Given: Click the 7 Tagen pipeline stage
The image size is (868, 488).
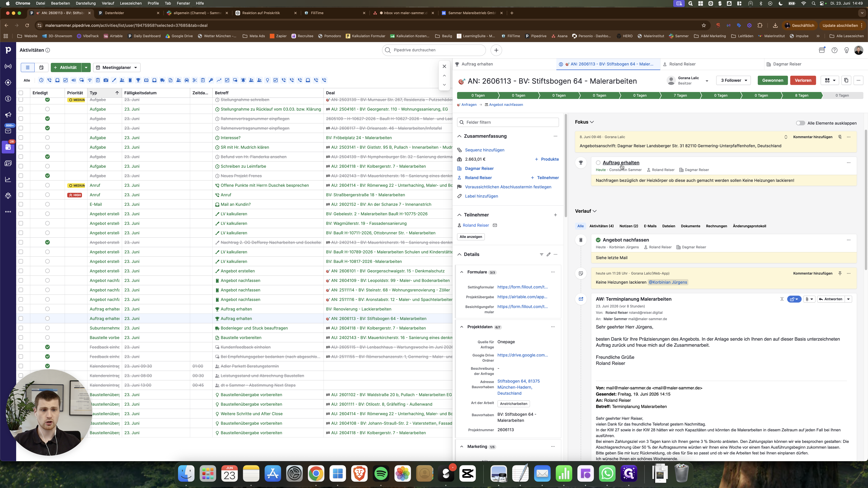Looking at the screenshot, I should point(680,95).
